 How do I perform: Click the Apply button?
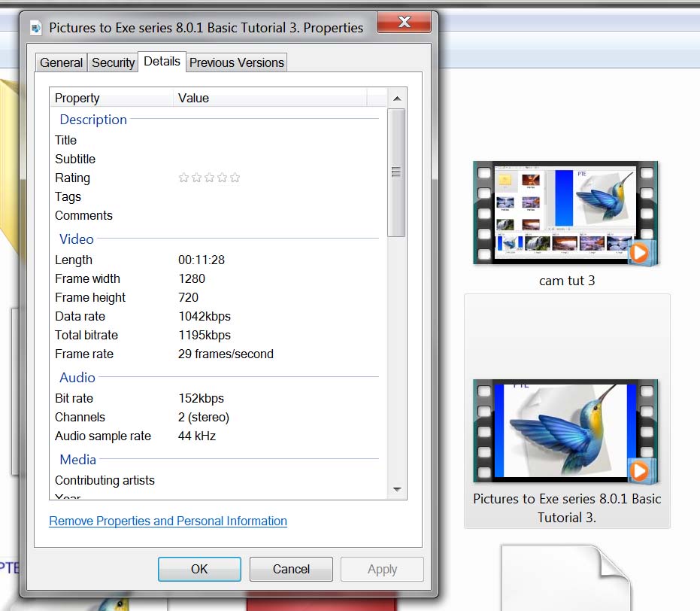[382, 569]
